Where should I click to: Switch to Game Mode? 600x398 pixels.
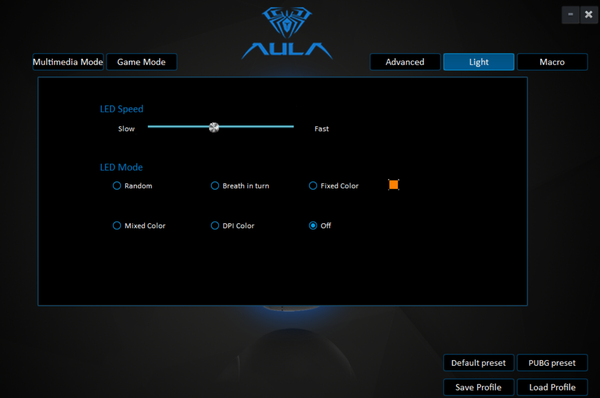pyautogui.click(x=142, y=62)
